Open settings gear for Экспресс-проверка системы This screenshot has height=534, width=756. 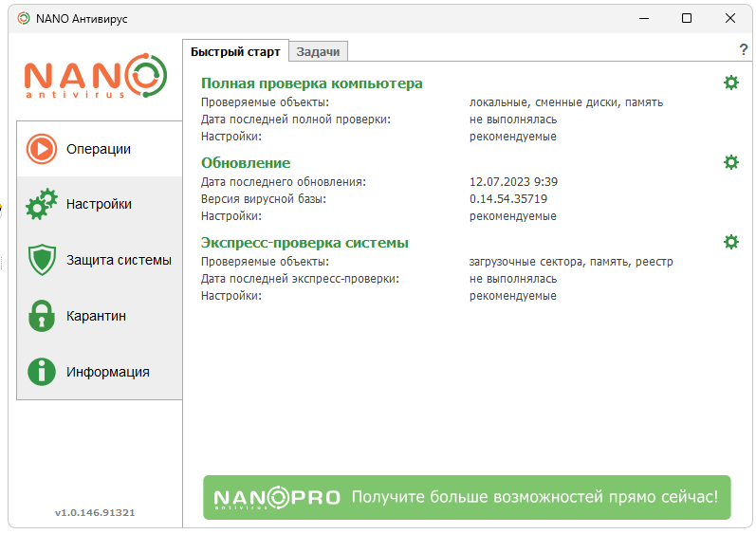tap(731, 242)
